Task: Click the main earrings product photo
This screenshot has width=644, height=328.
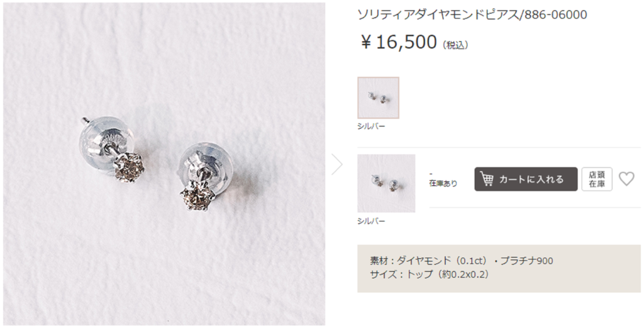Action: [164, 164]
